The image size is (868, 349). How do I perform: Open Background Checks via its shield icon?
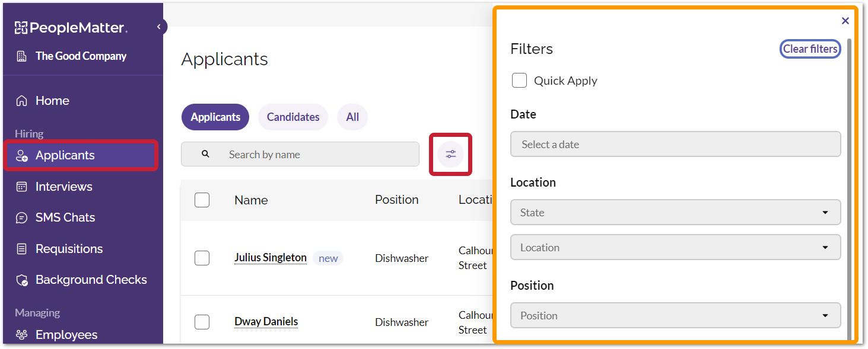coord(21,279)
